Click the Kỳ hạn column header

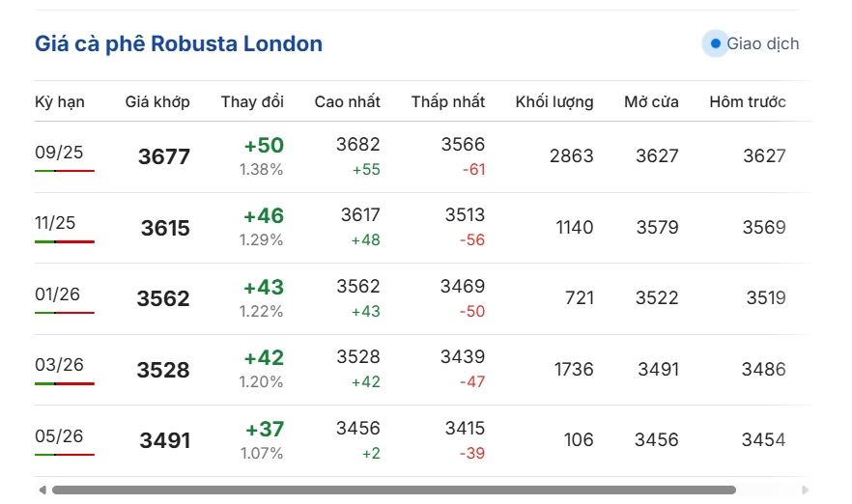tap(60, 102)
